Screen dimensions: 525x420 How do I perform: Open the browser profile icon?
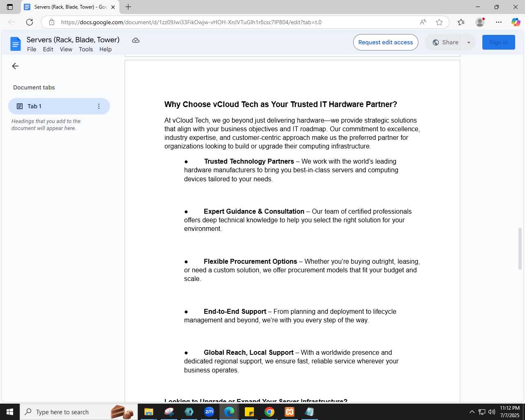click(x=480, y=22)
